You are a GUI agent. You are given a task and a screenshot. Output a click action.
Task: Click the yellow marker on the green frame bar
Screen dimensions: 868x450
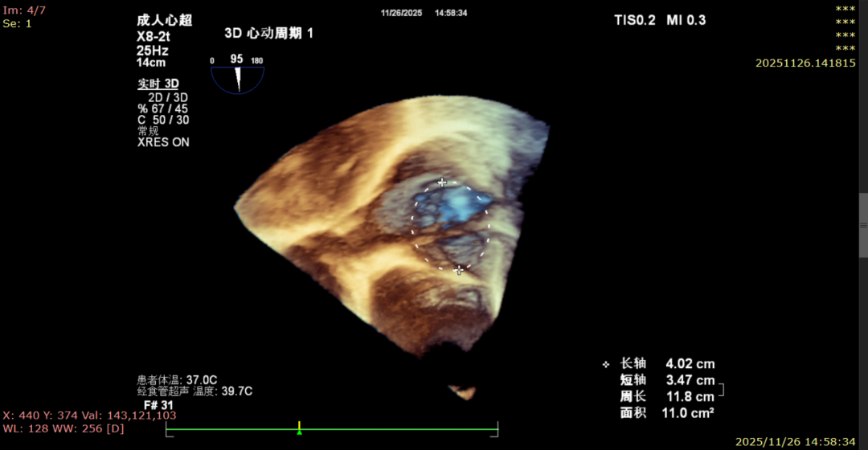point(299,425)
